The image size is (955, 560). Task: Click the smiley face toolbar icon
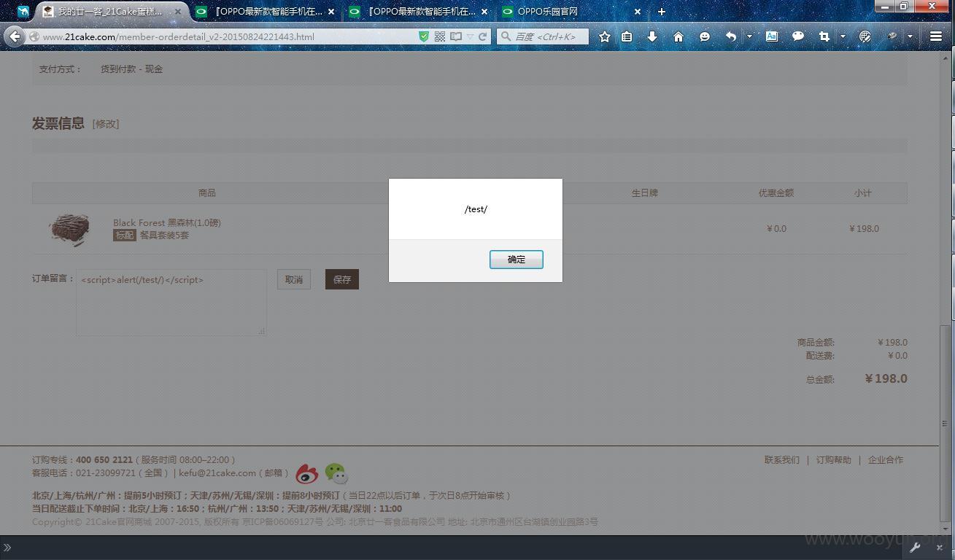point(705,36)
